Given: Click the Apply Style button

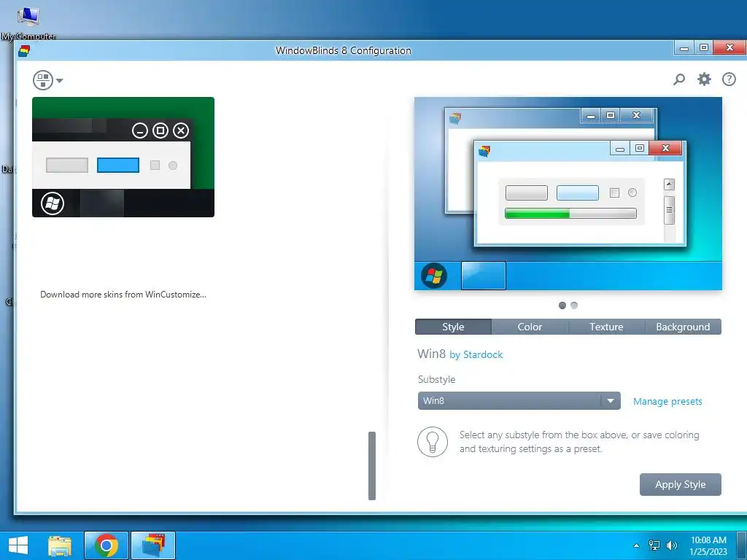Looking at the screenshot, I should point(681,484).
